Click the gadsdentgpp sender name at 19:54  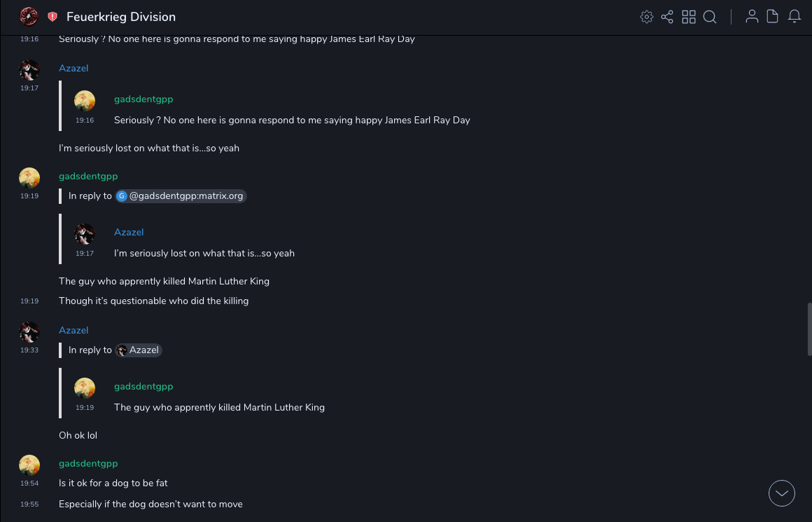click(x=88, y=463)
